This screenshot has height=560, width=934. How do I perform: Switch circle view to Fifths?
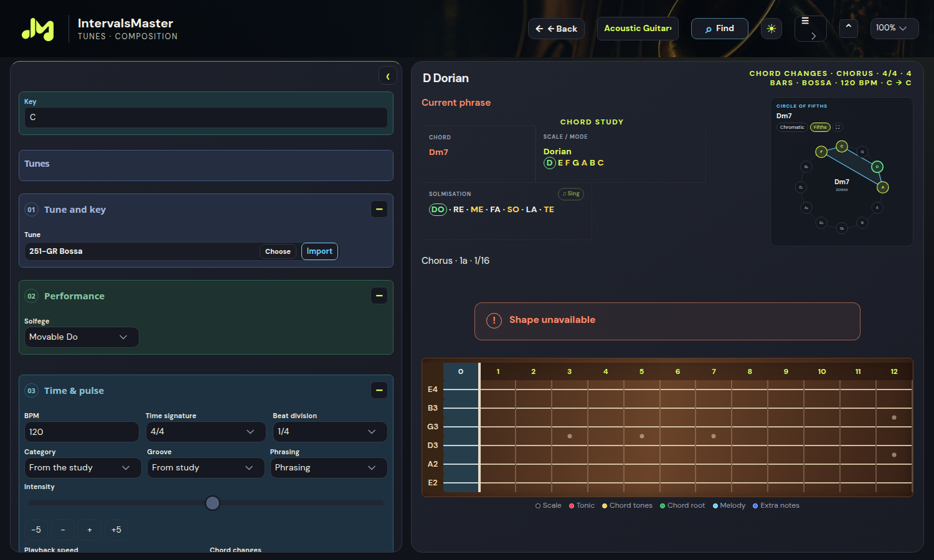(820, 127)
